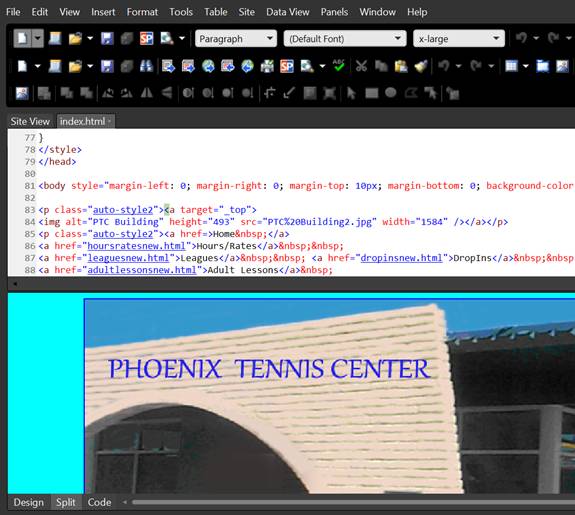Select the crop tool in pictures toolbar
The image size is (575, 515).
tap(270, 93)
